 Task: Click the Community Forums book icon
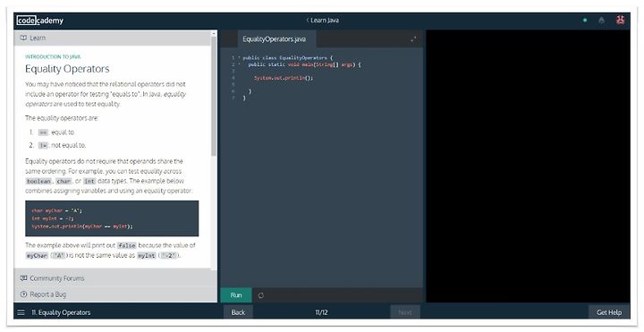[23, 278]
